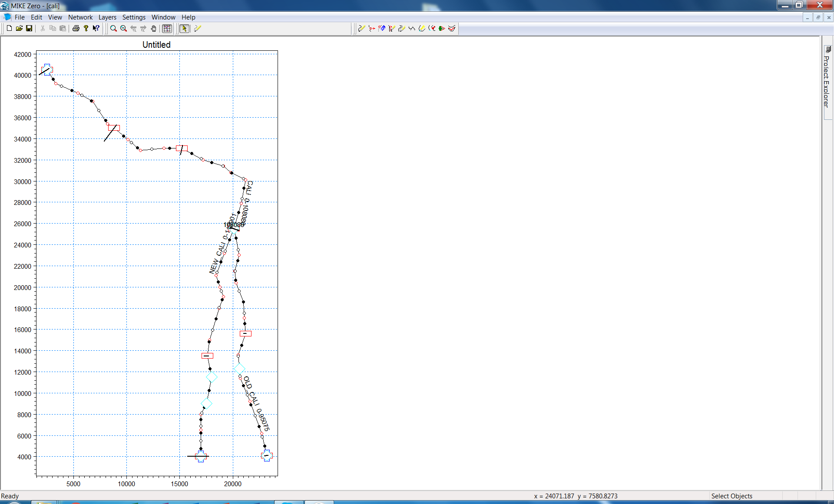Open the File menu
Image resolution: width=834 pixels, height=504 pixels.
click(x=20, y=17)
